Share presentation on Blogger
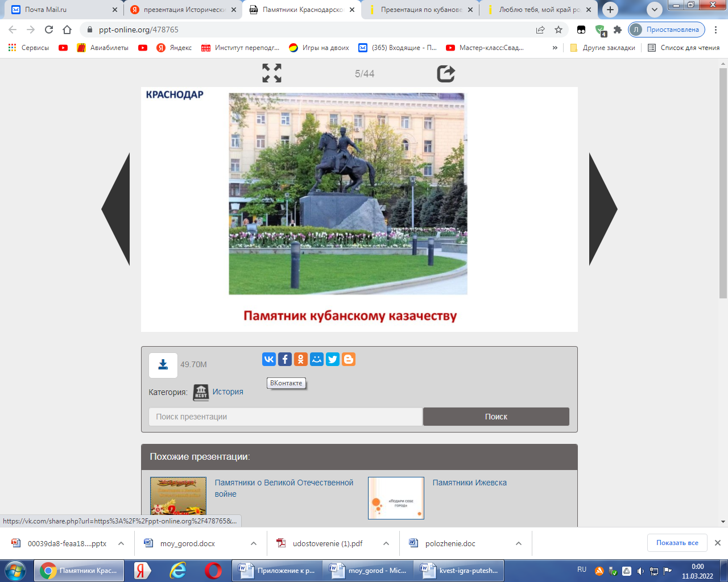 point(349,359)
